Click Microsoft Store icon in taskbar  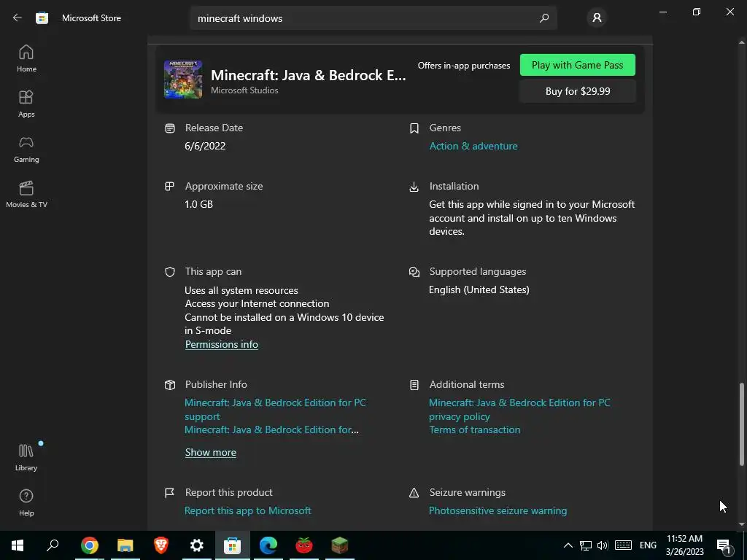(233, 545)
